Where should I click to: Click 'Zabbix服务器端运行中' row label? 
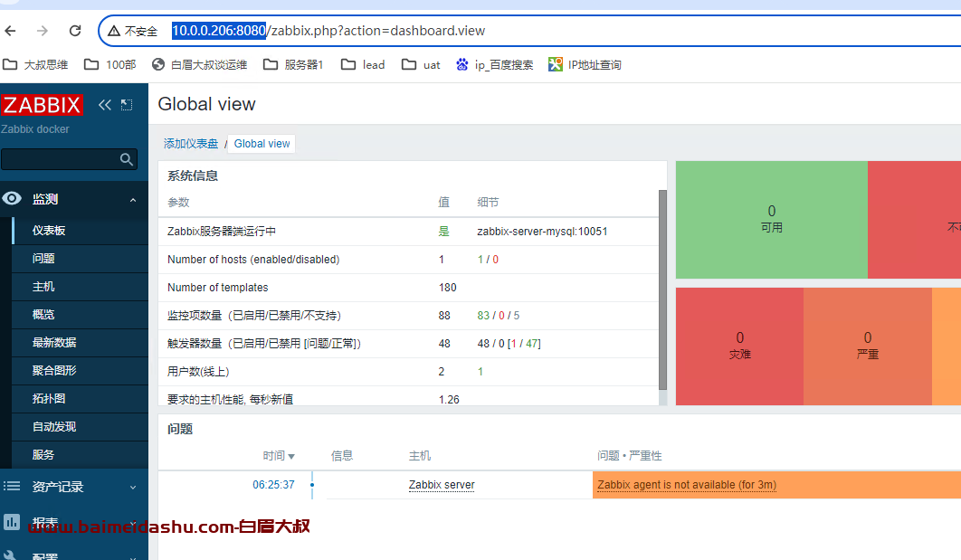coord(222,231)
